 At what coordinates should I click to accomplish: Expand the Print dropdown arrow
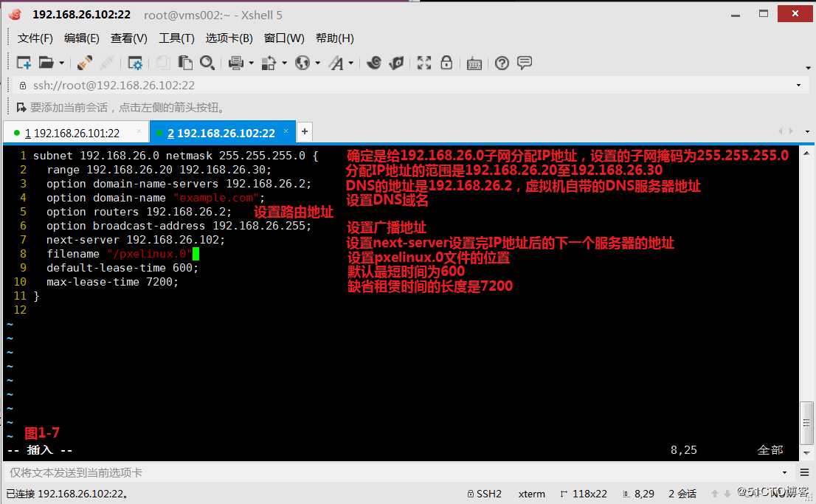click(x=251, y=63)
